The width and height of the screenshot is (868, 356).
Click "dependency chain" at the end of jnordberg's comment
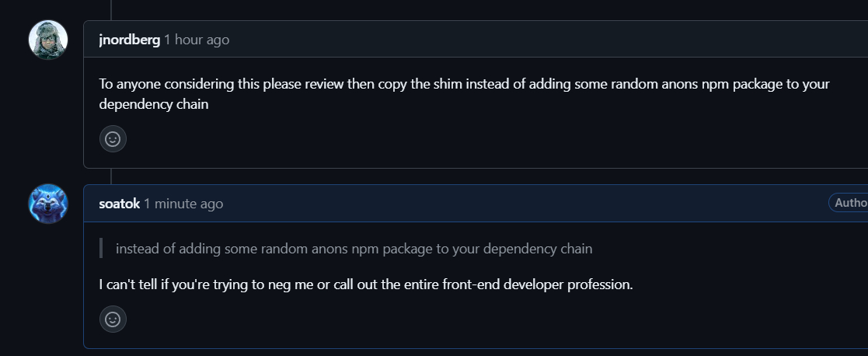coord(154,103)
